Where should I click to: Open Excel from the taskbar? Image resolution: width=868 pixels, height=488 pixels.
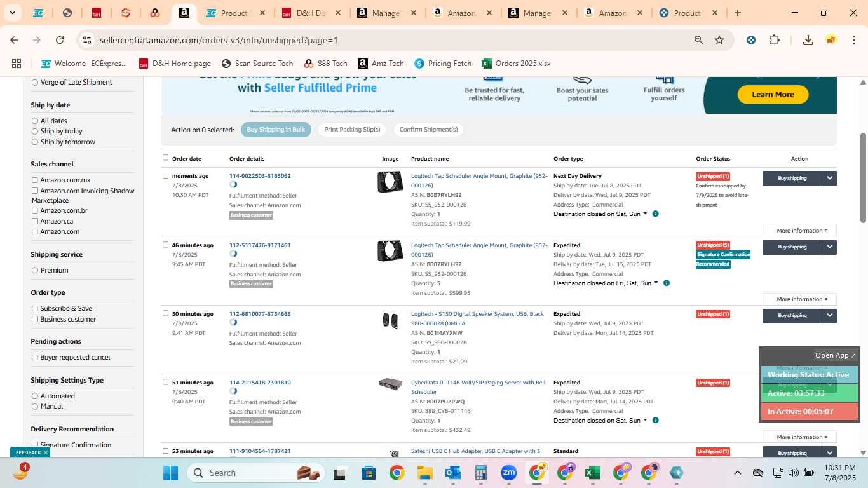click(592, 473)
